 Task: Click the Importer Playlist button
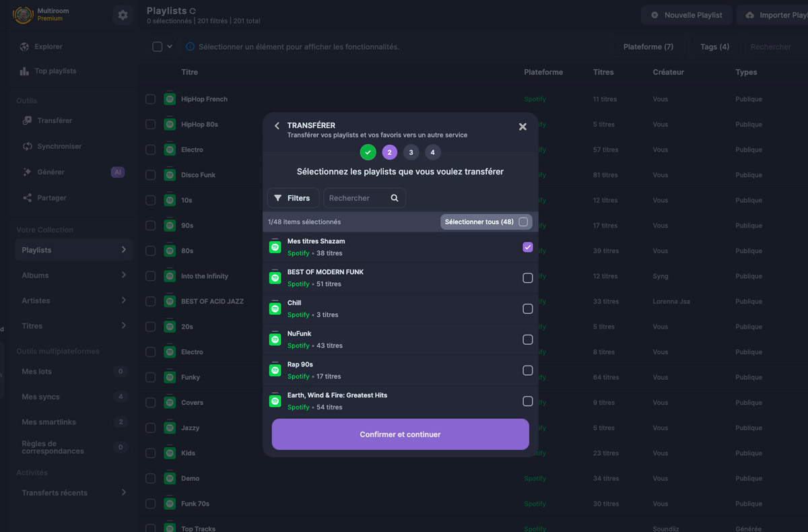(773, 15)
